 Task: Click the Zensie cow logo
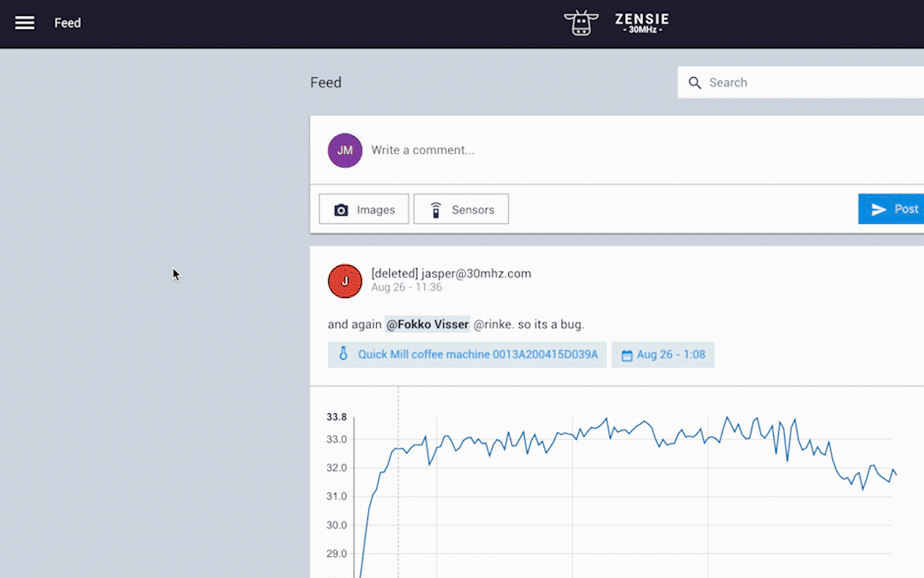(581, 23)
